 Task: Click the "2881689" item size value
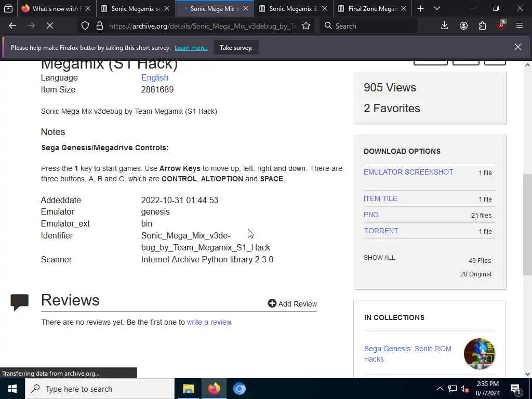pyautogui.click(x=157, y=89)
